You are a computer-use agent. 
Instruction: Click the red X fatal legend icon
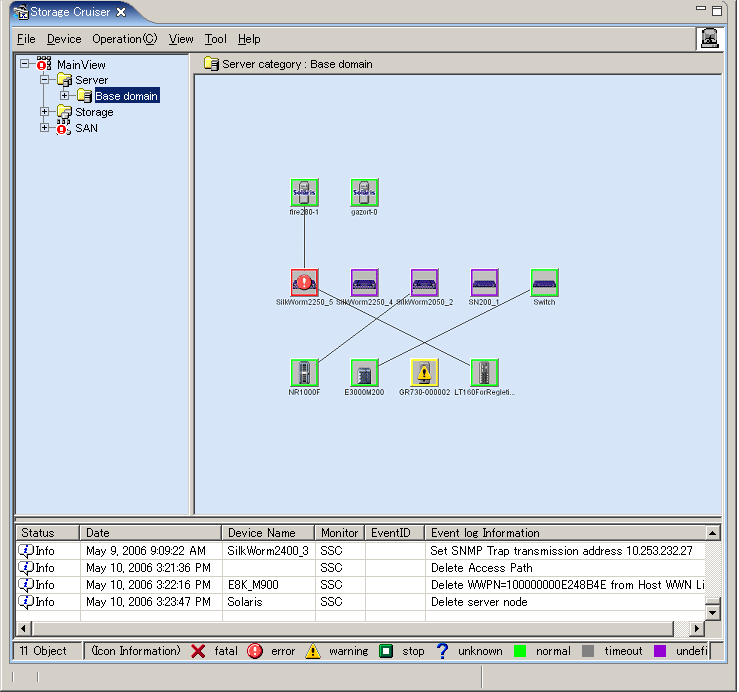pos(198,651)
